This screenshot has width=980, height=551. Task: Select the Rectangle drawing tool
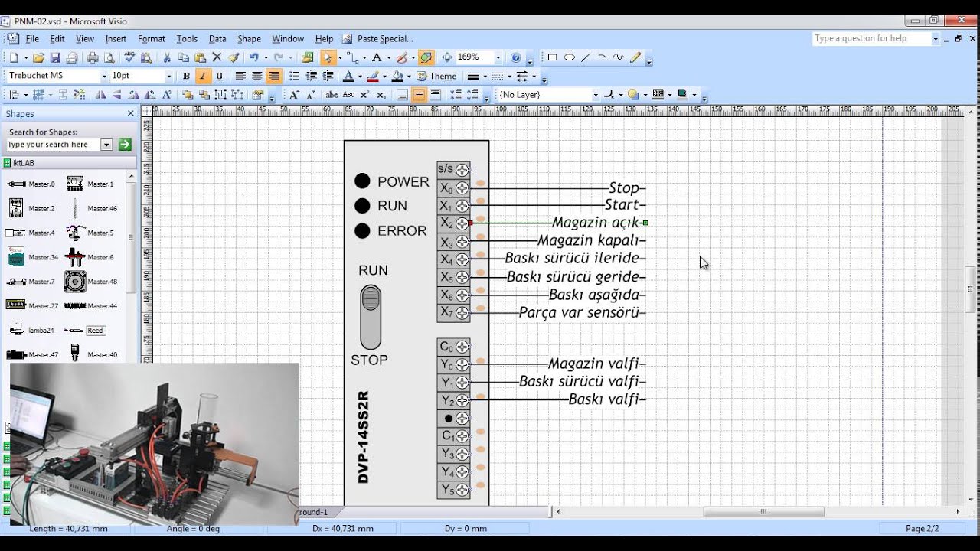point(552,57)
